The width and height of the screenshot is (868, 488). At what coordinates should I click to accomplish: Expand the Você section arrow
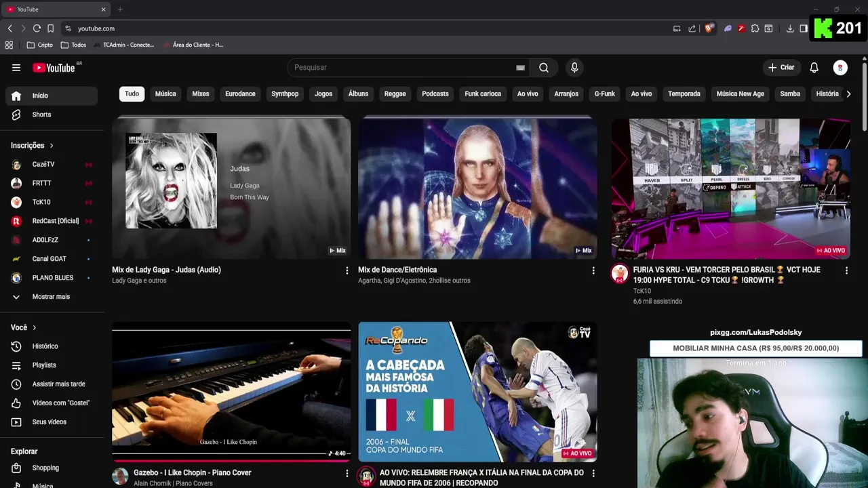tap(35, 327)
